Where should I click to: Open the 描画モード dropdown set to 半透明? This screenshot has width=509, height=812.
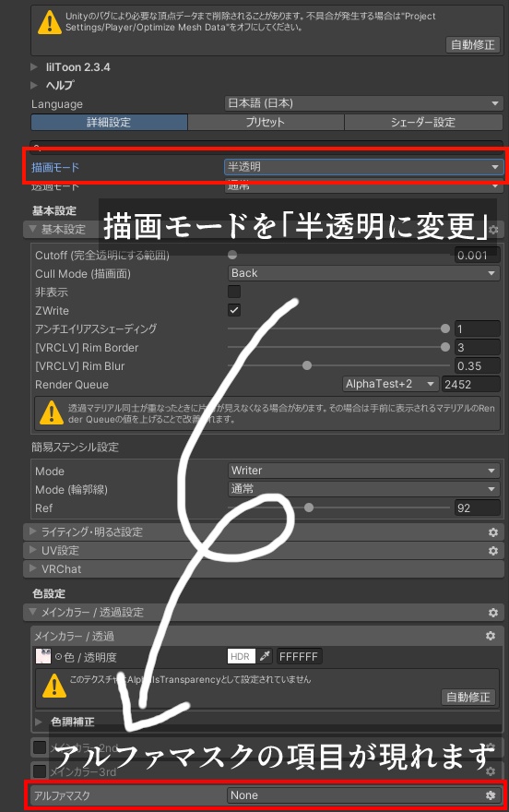pos(363,167)
